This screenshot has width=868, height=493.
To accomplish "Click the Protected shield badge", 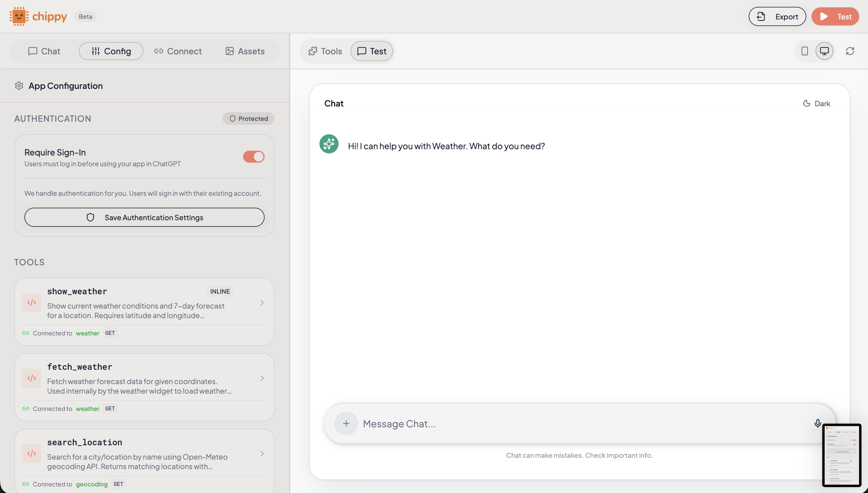I will click(x=248, y=118).
